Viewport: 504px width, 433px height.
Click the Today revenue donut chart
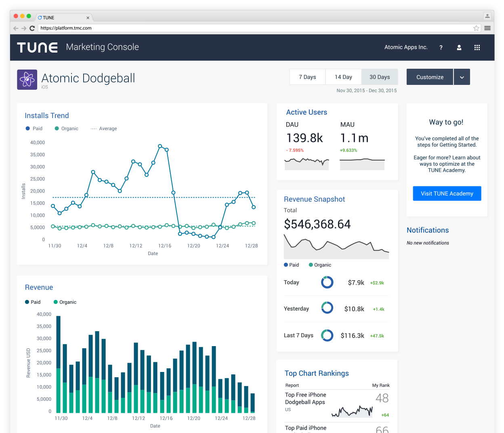coord(327,282)
